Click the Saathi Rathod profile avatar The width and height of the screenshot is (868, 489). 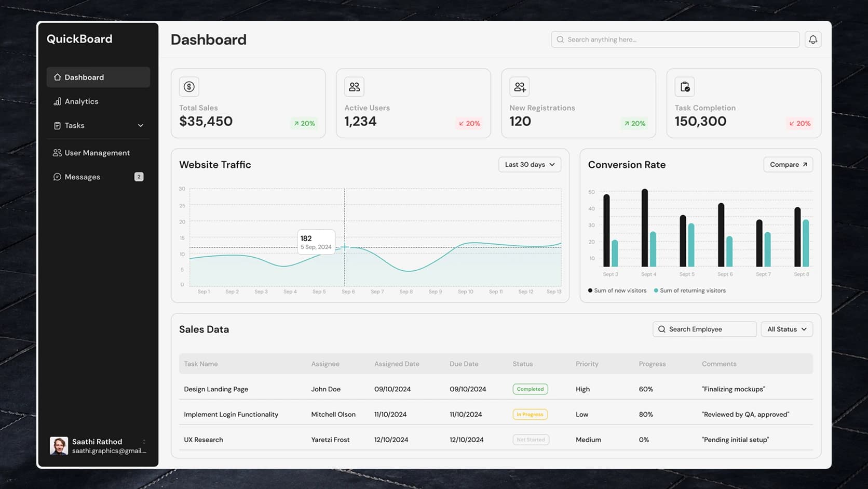[59, 446]
